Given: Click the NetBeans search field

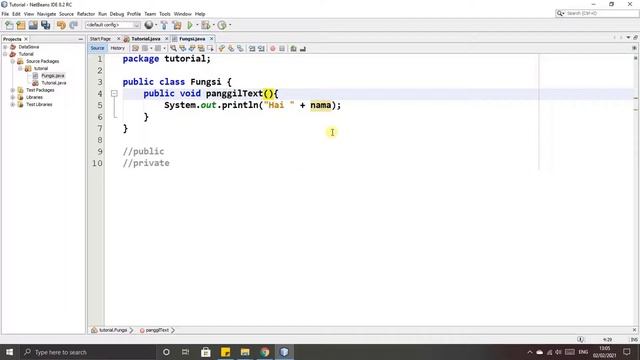Looking at the screenshot, I should pos(597,13).
